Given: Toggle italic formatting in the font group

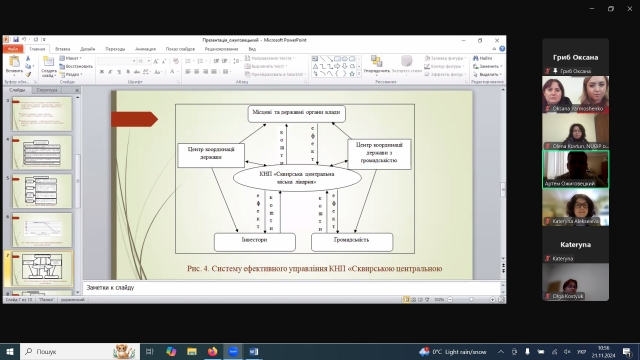Looking at the screenshot, I should click(110, 72).
